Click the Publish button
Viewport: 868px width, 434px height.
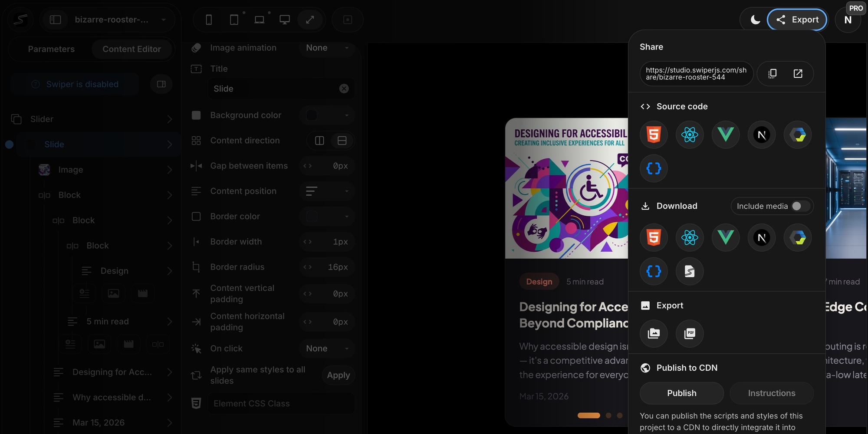(x=681, y=393)
